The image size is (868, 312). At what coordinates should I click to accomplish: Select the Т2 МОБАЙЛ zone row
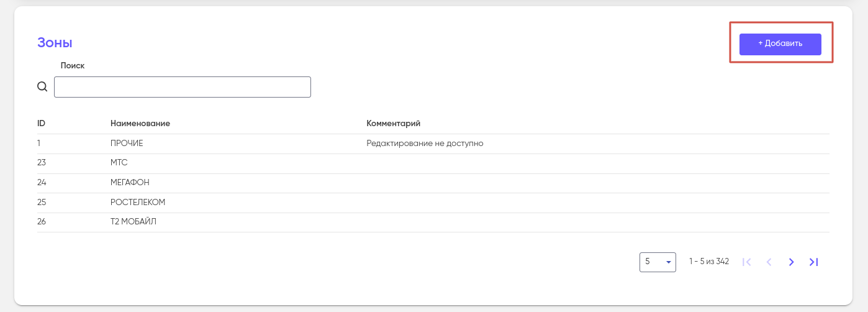133,222
